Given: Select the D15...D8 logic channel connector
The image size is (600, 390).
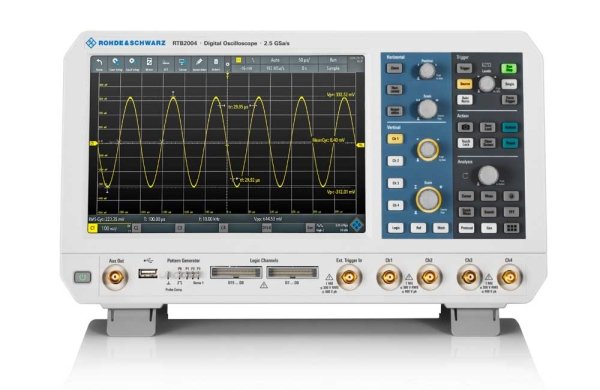Looking at the screenshot, I should [x=236, y=273].
